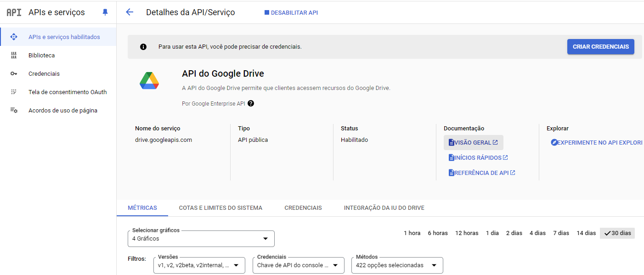Click the back arrow beside Detalhes da API/Serviço
This screenshot has width=644, height=275.
tap(130, 12)
